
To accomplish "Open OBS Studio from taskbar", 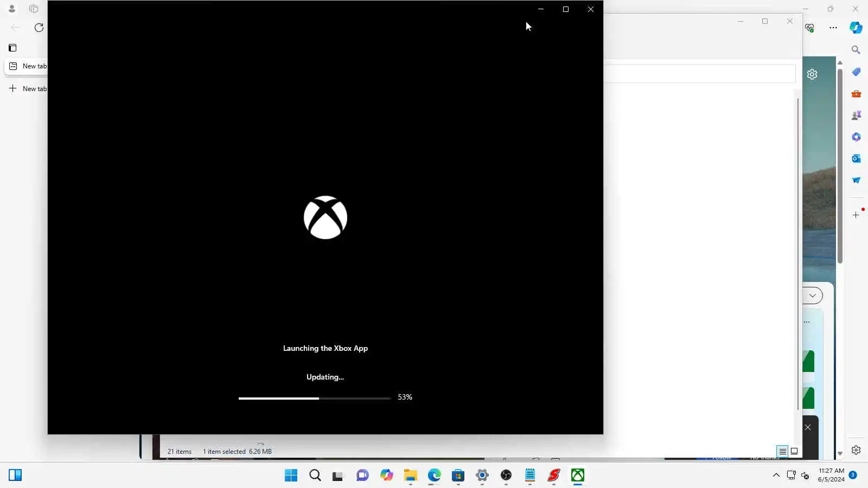I will (x=506, y=476).
